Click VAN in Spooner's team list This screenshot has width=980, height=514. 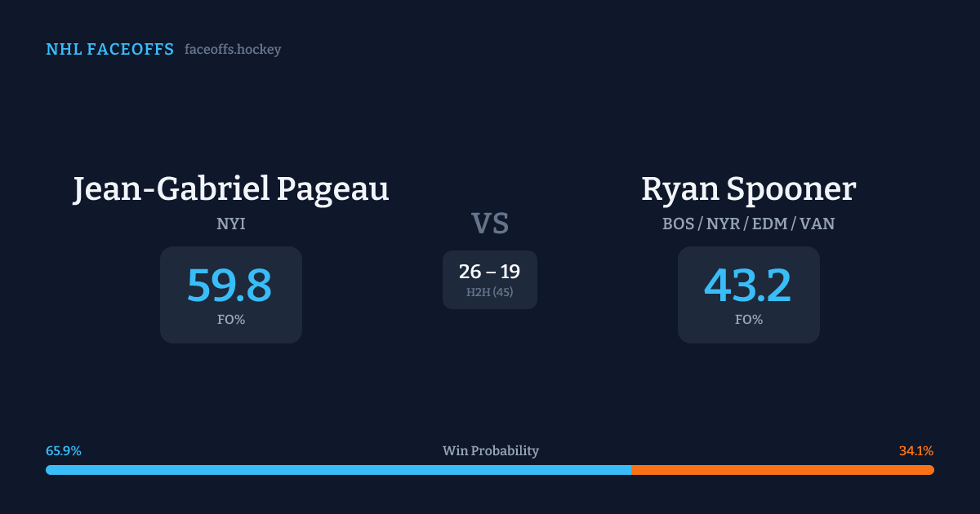pos(817,224)
